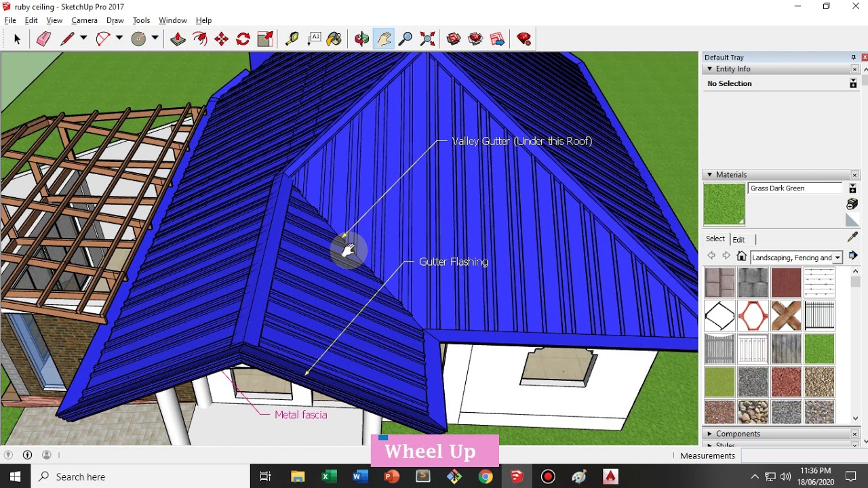Open the Draw menu
The width and height of the screenshot is (868, 488).
115,20
